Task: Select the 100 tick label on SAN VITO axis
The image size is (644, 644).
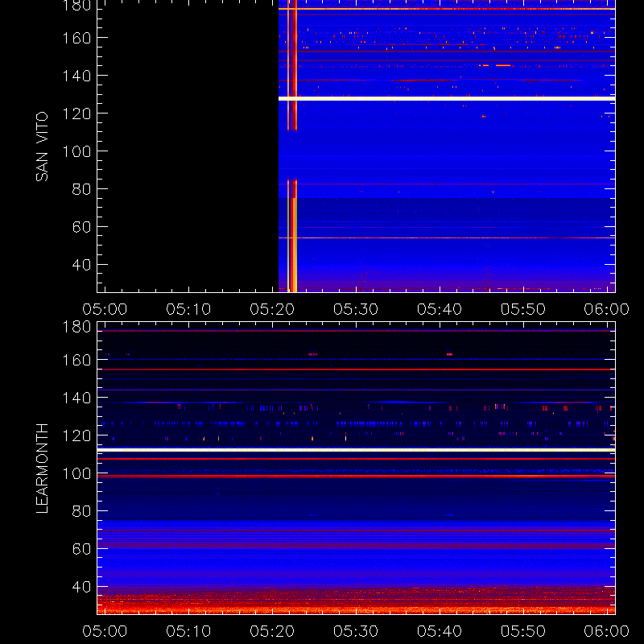Action: [x=76, y=151]
